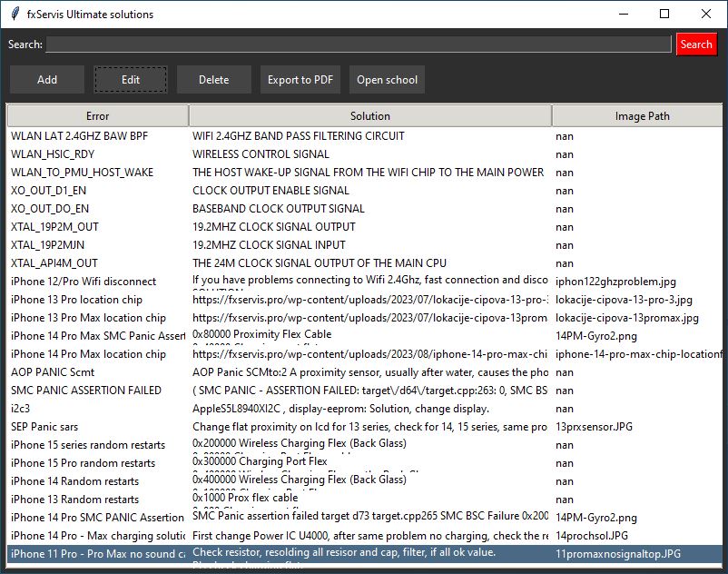The height and width of the screenshot is (574, 728).
Task: Close the fxServis window
Action: [x=705, y=14]
